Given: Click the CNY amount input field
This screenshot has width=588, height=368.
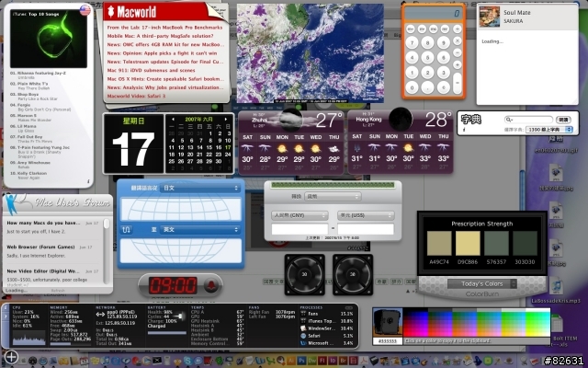Looking at the screenshot, I should point(300,229).
